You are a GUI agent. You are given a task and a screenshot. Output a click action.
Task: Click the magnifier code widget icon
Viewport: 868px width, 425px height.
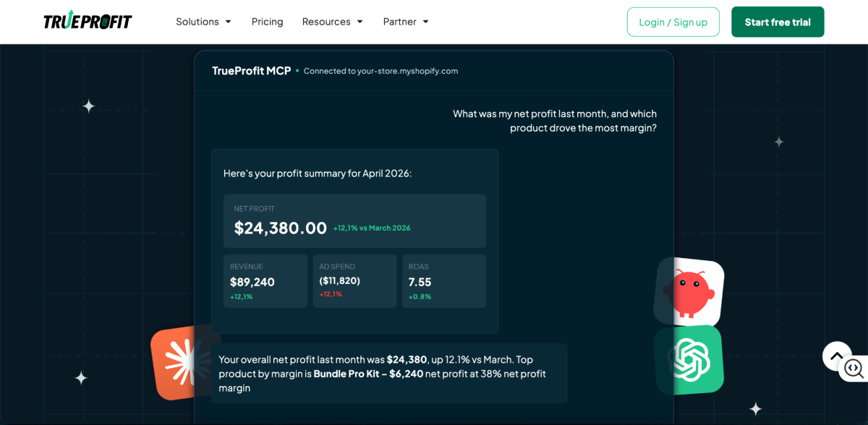[x=854, y=368]
